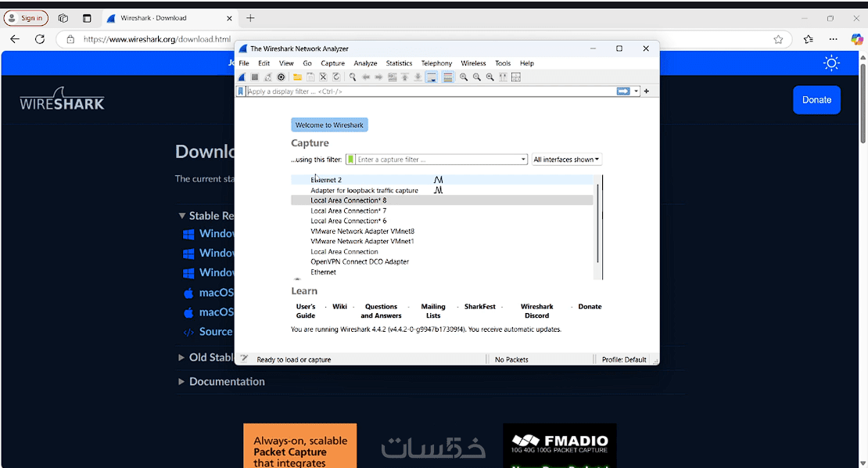Click the Enter a capture filter field
Image resolution: width=868 pixels, height=468 pixels.
(x=437, y=160)
